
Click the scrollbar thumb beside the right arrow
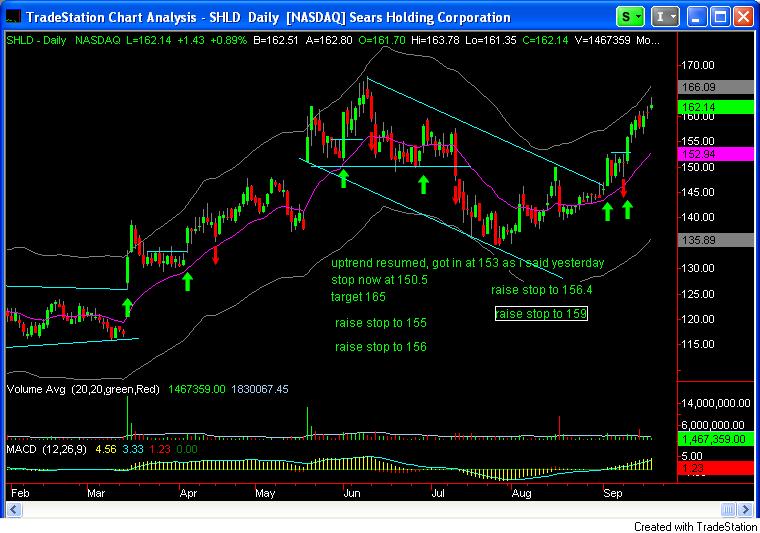[x=728, y=509]
